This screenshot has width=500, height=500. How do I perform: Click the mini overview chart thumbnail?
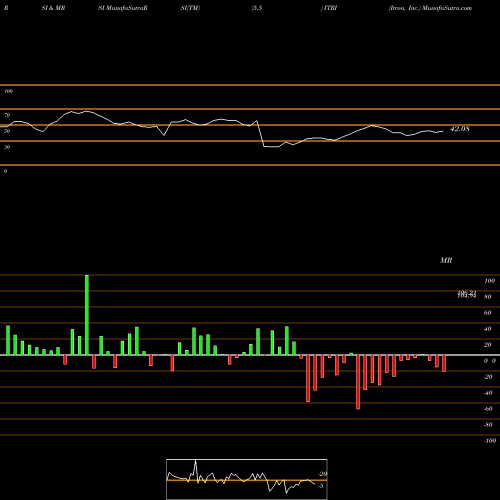[x=247, y=479]
